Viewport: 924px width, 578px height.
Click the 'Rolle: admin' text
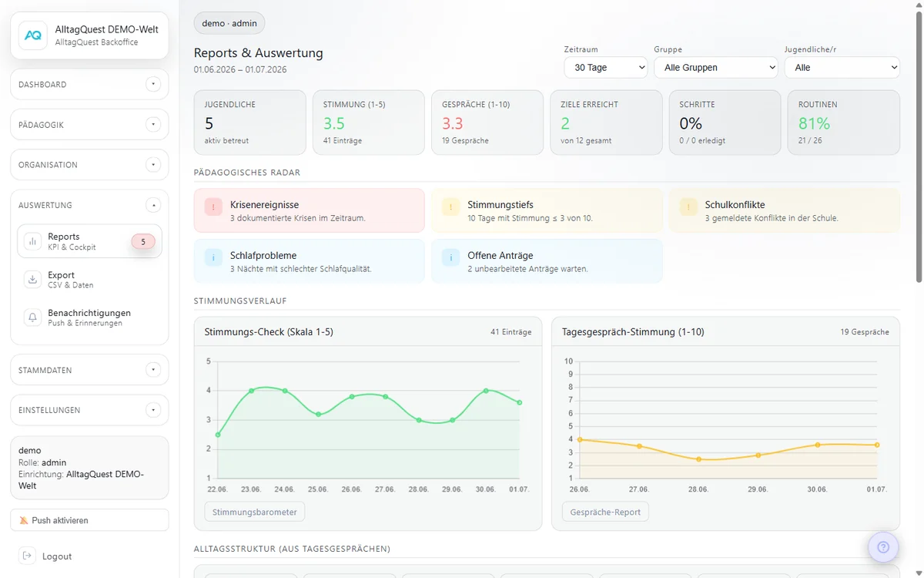(x=42, y=462)
